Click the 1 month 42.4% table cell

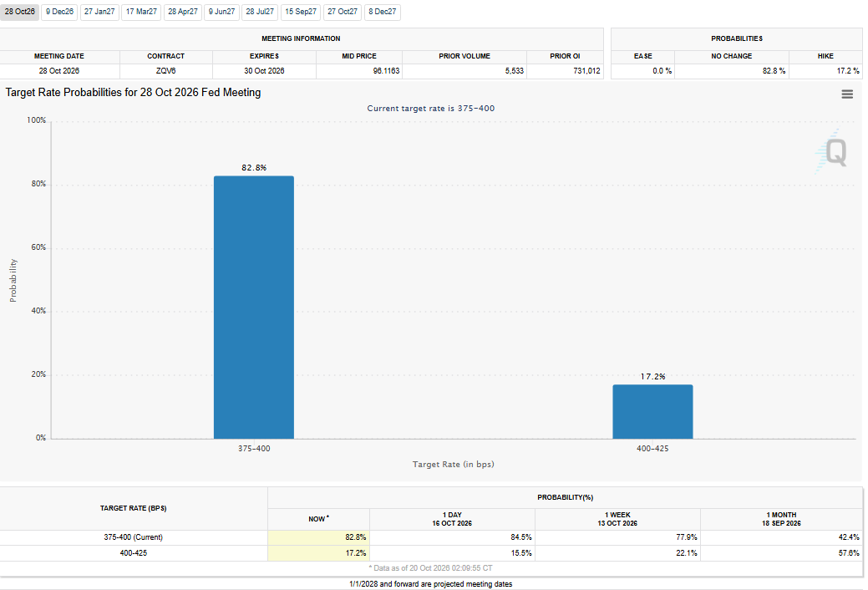(x=782, y=537)
